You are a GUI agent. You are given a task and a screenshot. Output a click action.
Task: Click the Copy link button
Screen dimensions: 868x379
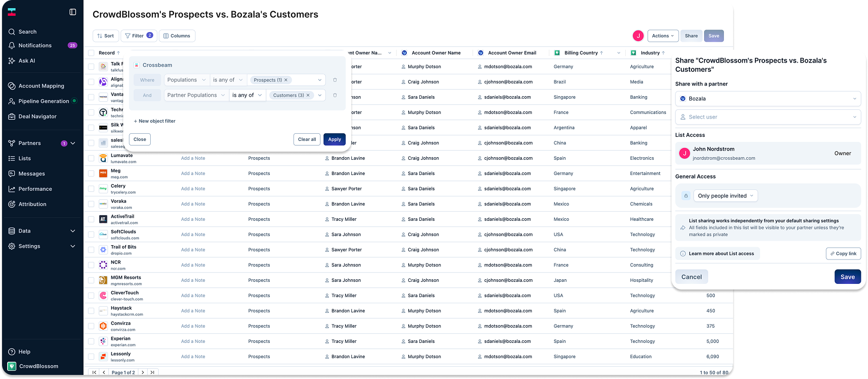pyautogui.click(x=844, y=253)
